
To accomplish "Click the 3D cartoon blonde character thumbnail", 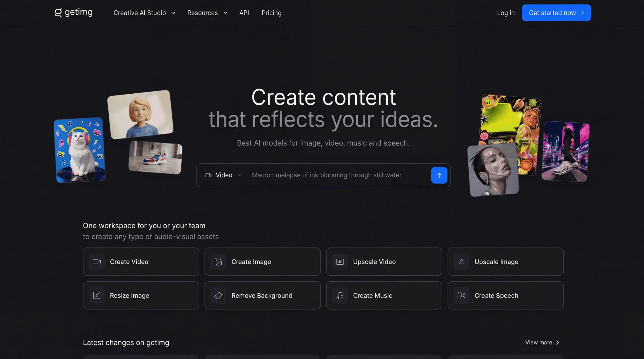I will pos(140,114).
